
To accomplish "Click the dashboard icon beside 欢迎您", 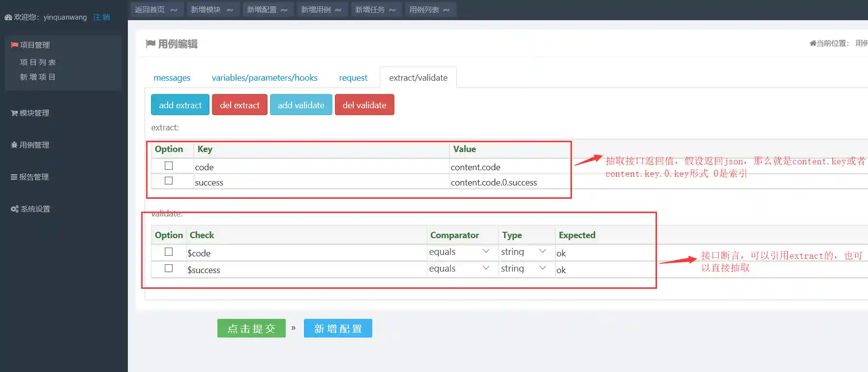I will pyautogui.click(x=8, y=17).
